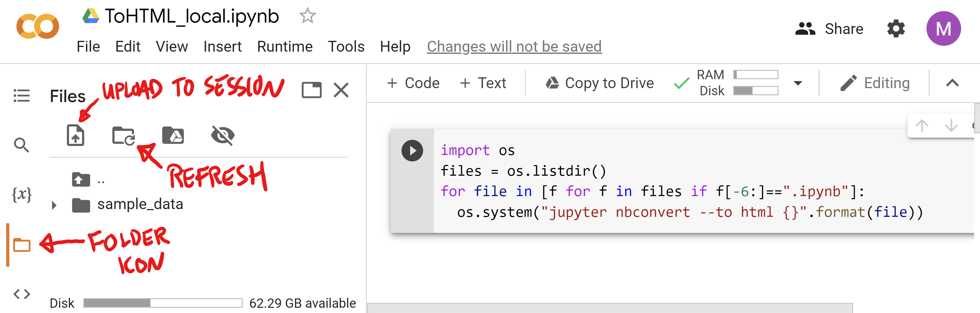The image size is (980, 313).
Task: Select the Files folder sidebar icon
Action: tap(22, 245)
